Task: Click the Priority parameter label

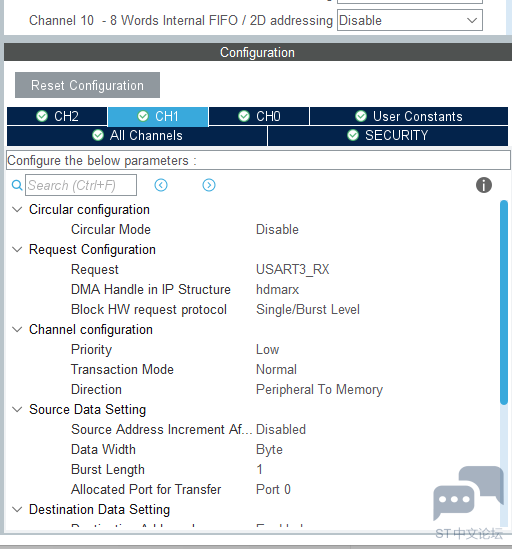Action: 91,349
